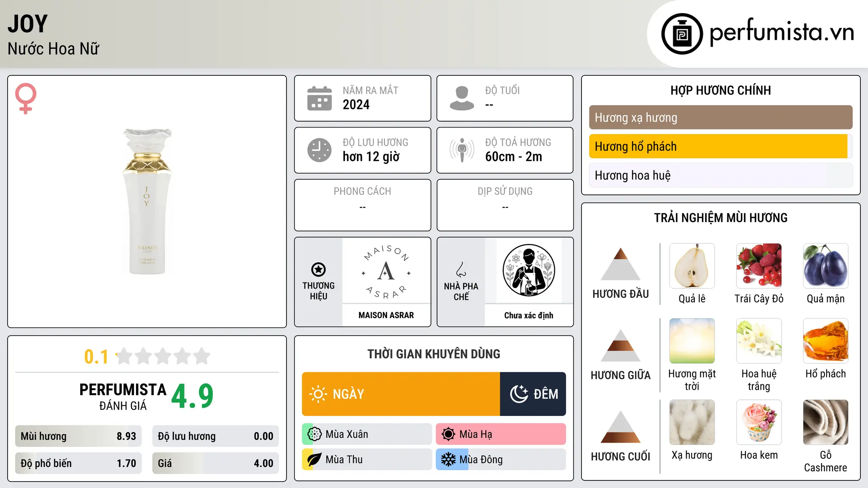Click the sun icon for Mùa Hạ
The image size is (868, 488).
[448, 434]
